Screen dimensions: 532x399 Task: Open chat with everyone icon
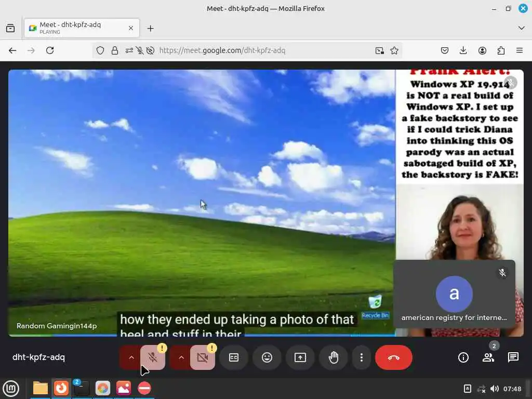(x=513, y=357)
